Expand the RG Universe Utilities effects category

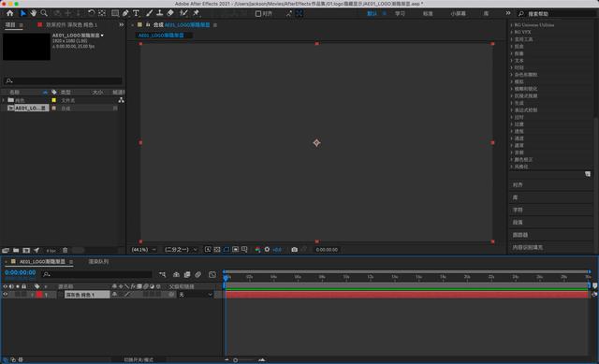tap(512, 25)
